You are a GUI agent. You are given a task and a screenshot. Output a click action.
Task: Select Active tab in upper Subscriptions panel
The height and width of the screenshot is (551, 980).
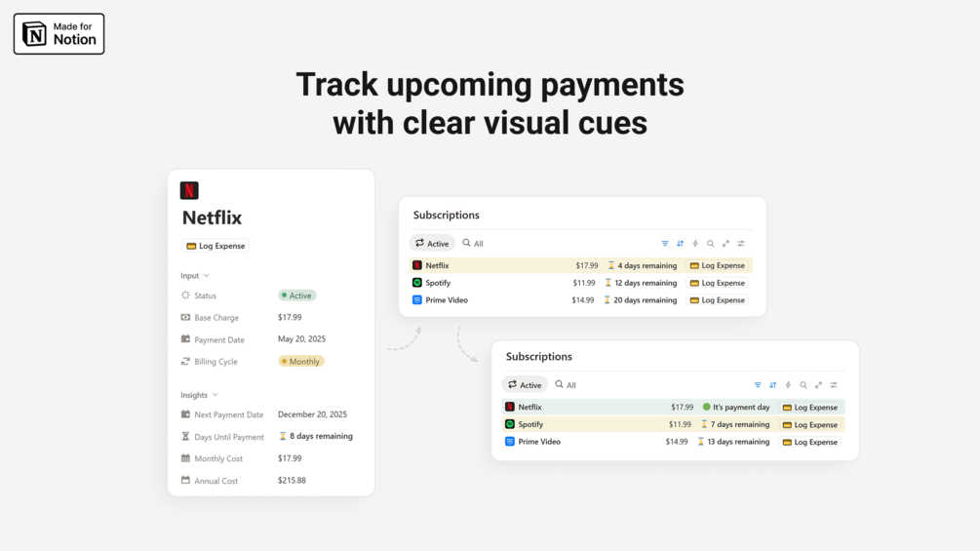(x=432, y=243)
